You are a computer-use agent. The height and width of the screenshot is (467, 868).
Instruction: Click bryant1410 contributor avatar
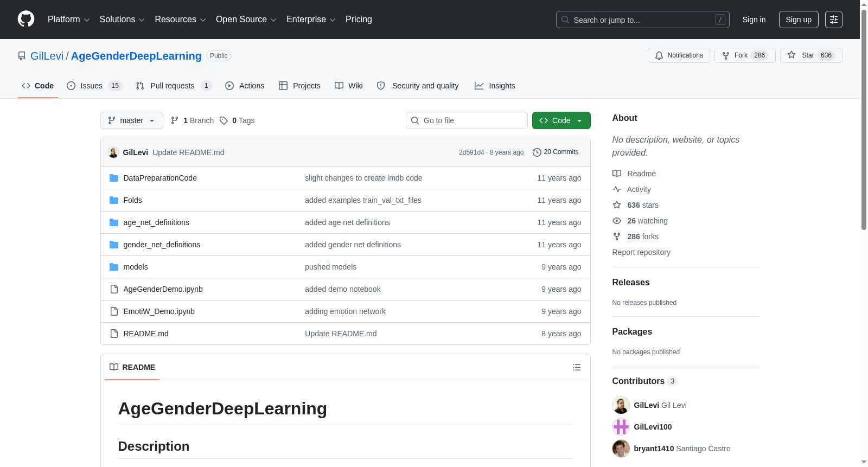pyautogui.click(x=621, y=449)
